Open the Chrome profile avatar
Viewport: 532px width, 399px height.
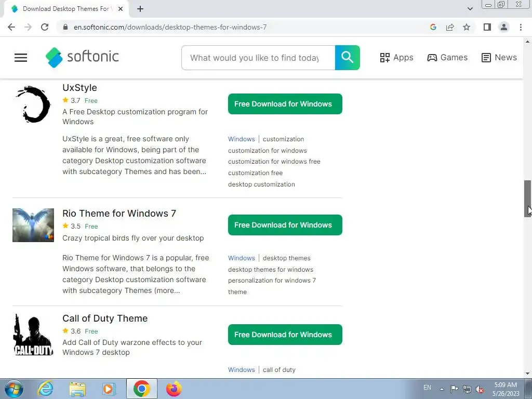pyautogui.click(x=504, y=27)
